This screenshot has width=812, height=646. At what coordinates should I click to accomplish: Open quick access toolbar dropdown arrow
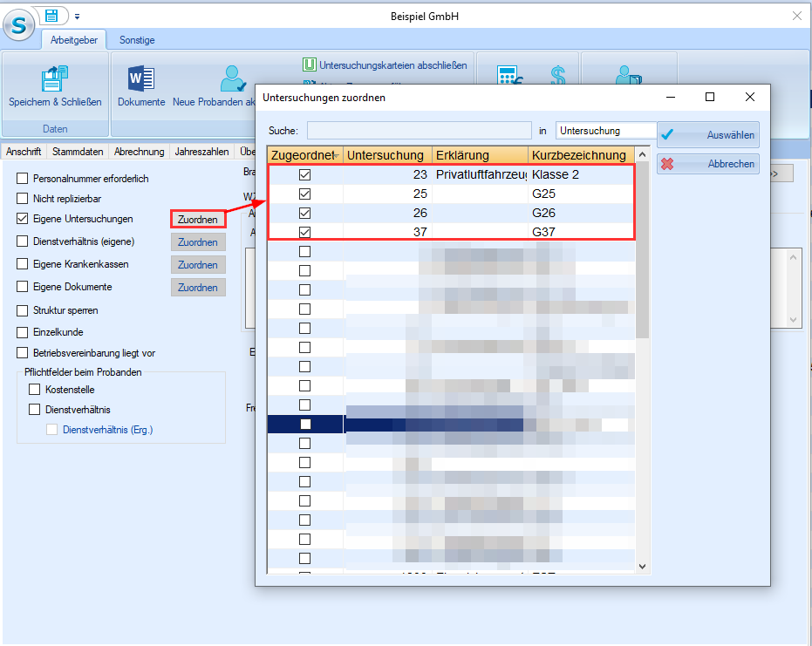tap(77, 17)
